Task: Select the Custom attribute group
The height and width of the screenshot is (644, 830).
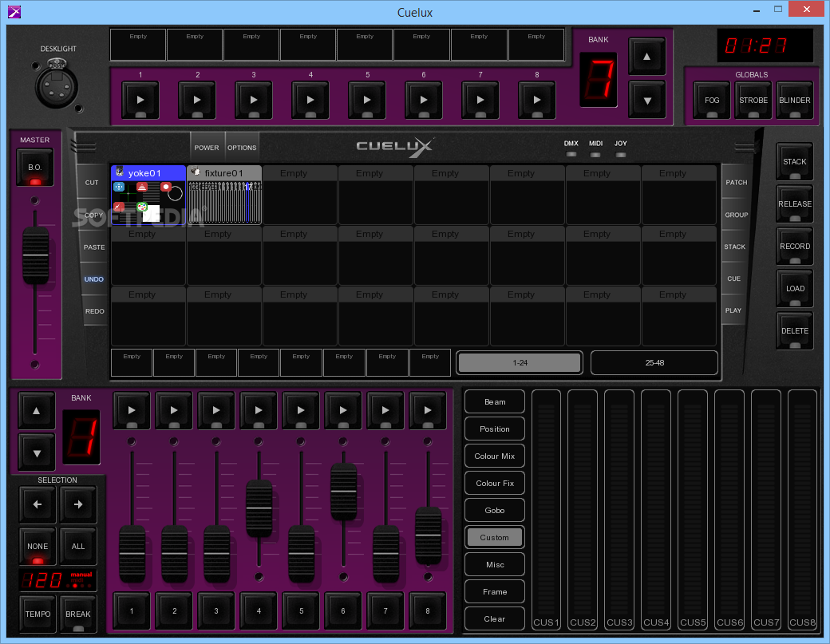Action: click(x=495, y=537)
